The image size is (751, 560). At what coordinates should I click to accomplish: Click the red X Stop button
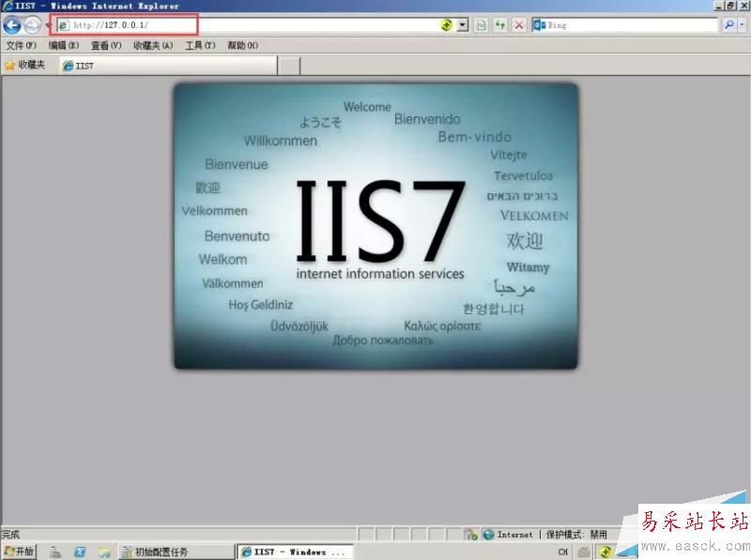click(x=519, y=25)
